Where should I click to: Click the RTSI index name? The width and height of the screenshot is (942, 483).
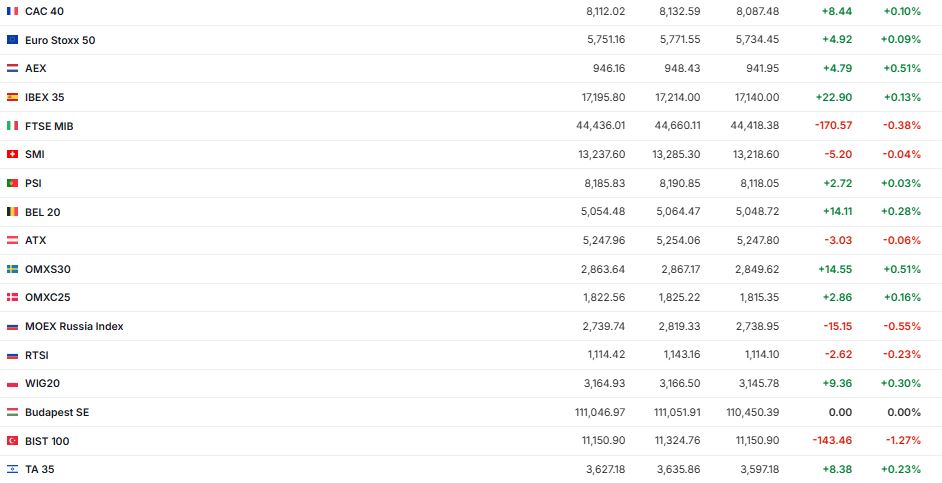(37, 355)
